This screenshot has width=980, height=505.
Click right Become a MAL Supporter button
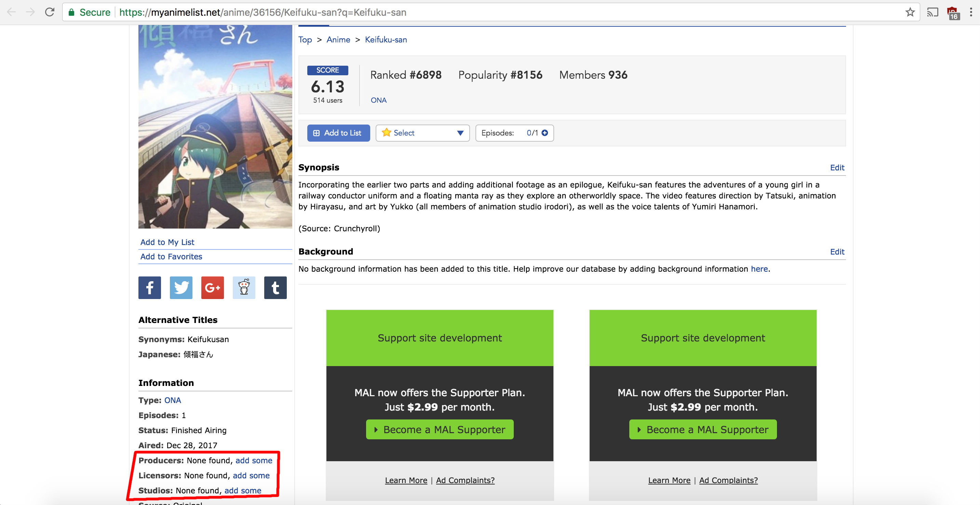point(703,430)
